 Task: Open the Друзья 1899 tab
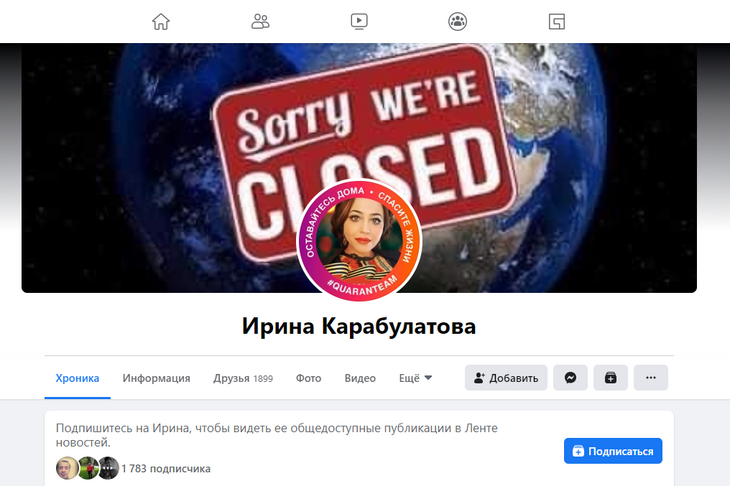point(243,378)
